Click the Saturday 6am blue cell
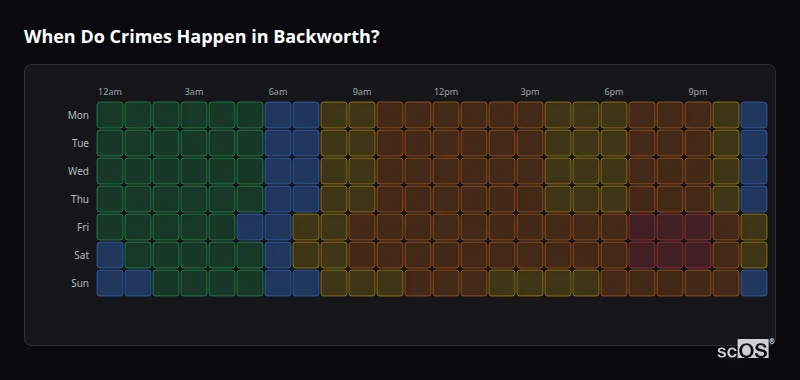Image resolution: width=800 pixels, height=380 pixels. coord(278,255)
